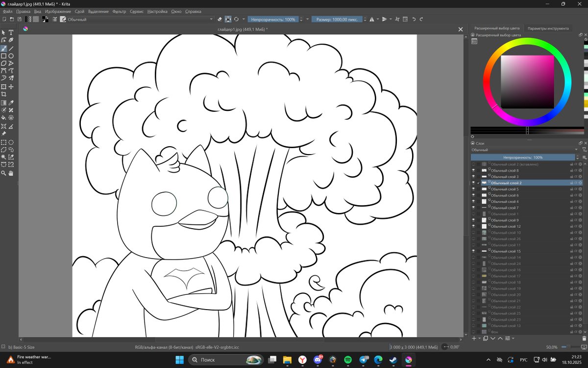Screen dimensions: 588x368
Task: Open the layer blending mode dropdown
Action: click(525, 150)
